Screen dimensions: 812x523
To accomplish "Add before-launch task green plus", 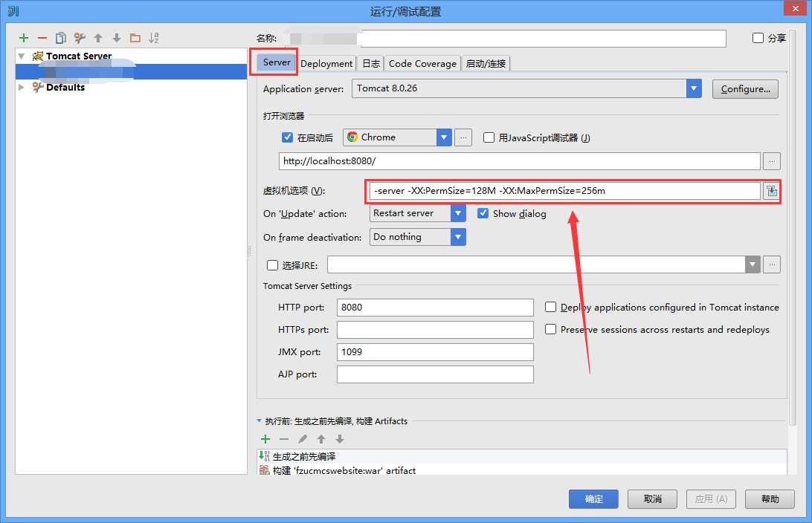I will [x=265, y=439].
